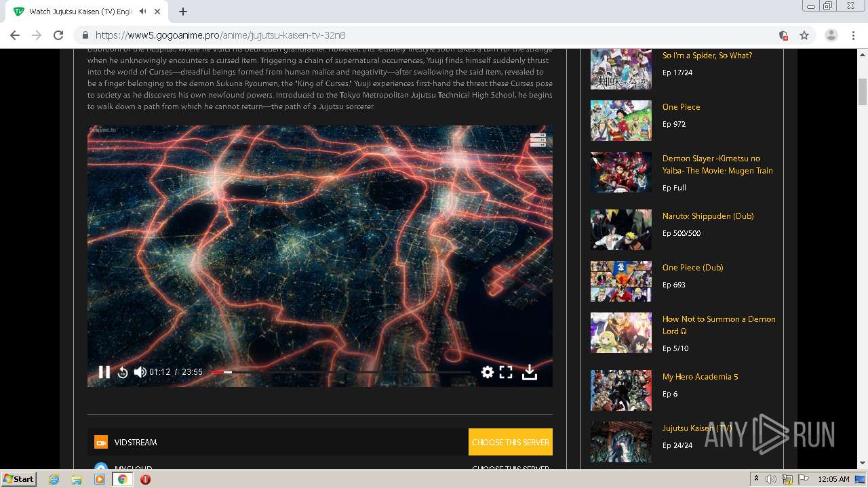Open video player settings gear
Screen dimensions: 868x488
(488, 372)
